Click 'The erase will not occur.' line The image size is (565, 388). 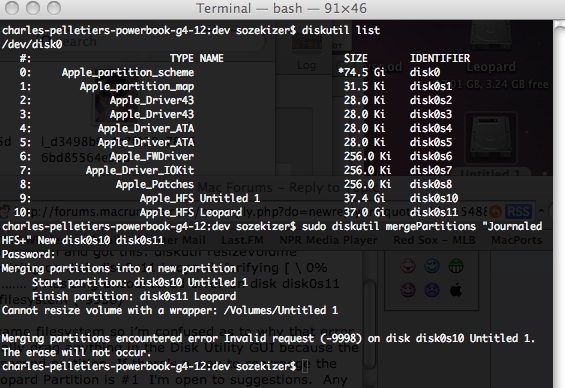77,352
